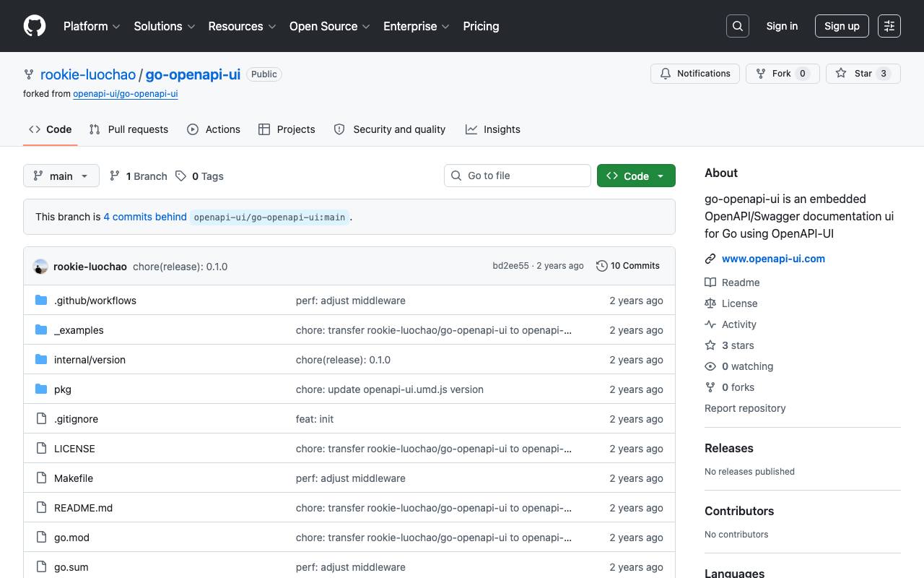Click the scales icon next to License
Screen dimensions: 924x578
(x=710, y=303)
